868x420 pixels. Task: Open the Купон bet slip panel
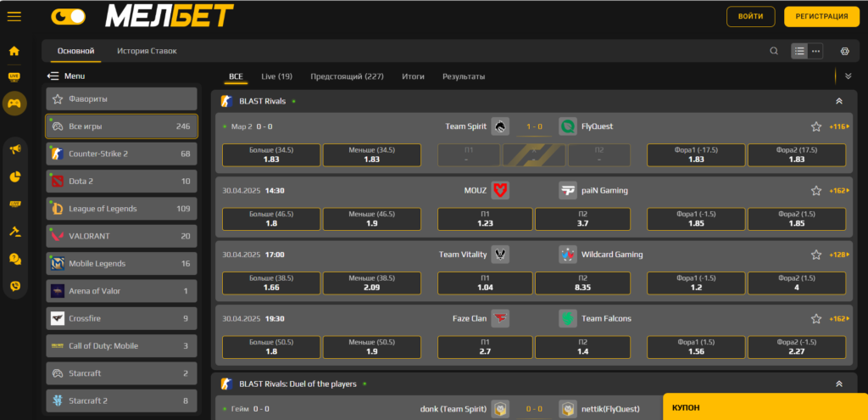[x=765, y=407]
